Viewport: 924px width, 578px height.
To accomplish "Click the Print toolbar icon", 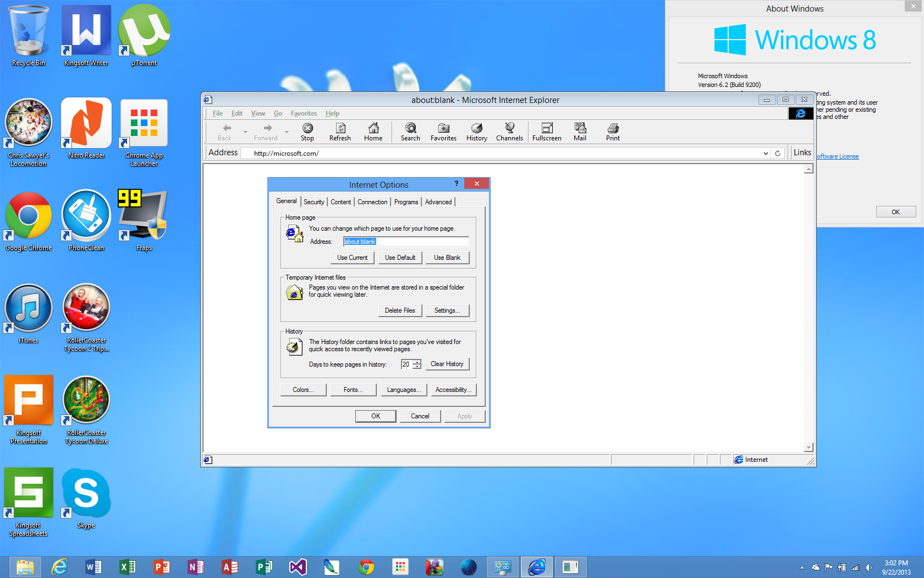I will point(613,132).
